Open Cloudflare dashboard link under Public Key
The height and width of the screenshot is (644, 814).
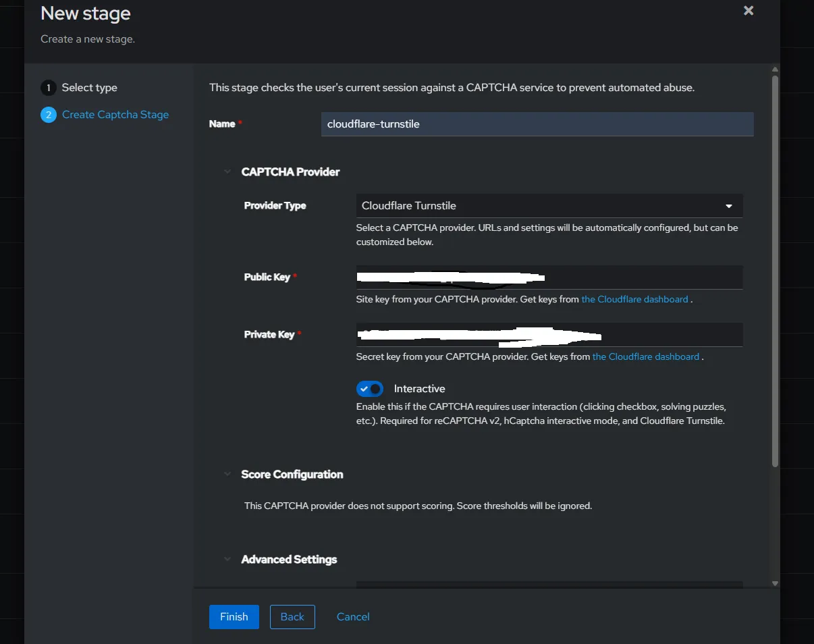pos(634,299)
